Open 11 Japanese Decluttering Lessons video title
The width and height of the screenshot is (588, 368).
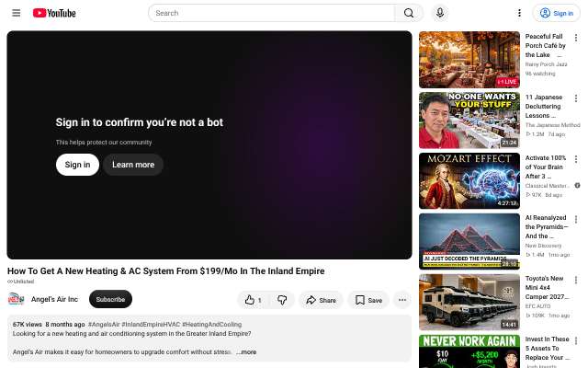[x=544, y=107]
